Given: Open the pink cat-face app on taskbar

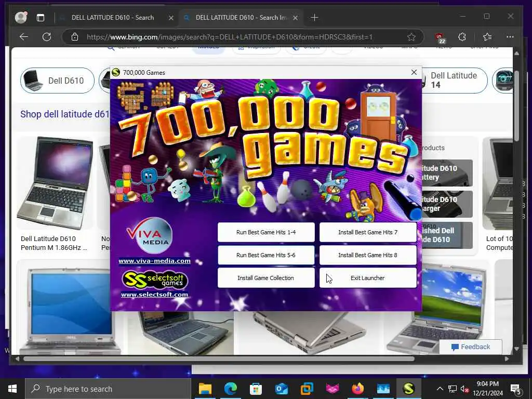Looking at the screenshot, I should point(332,389).
